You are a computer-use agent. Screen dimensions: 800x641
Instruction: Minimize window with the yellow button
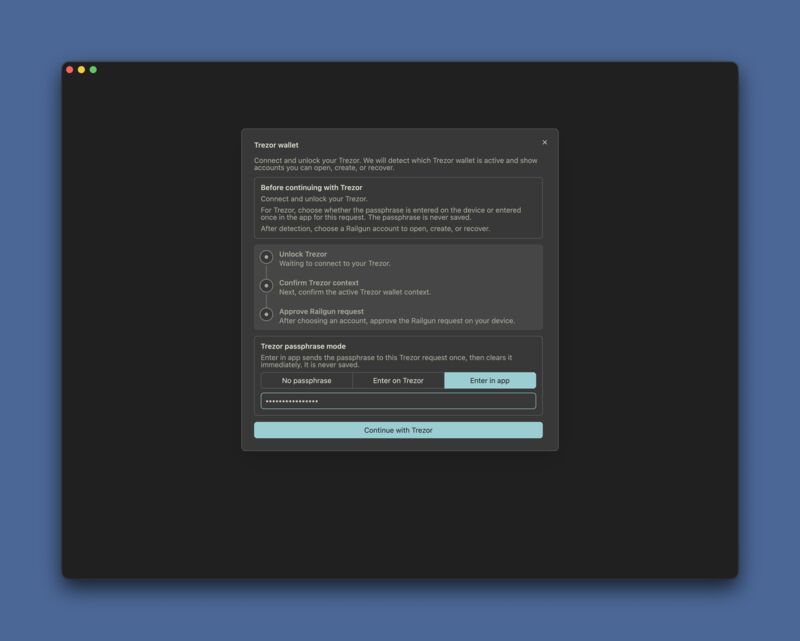tap(82, 70)
